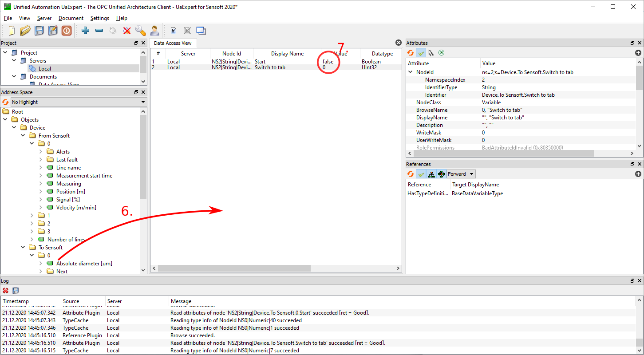
Task: Toggle the green checkmark button in Attributes toolbar
Action: 421,53
